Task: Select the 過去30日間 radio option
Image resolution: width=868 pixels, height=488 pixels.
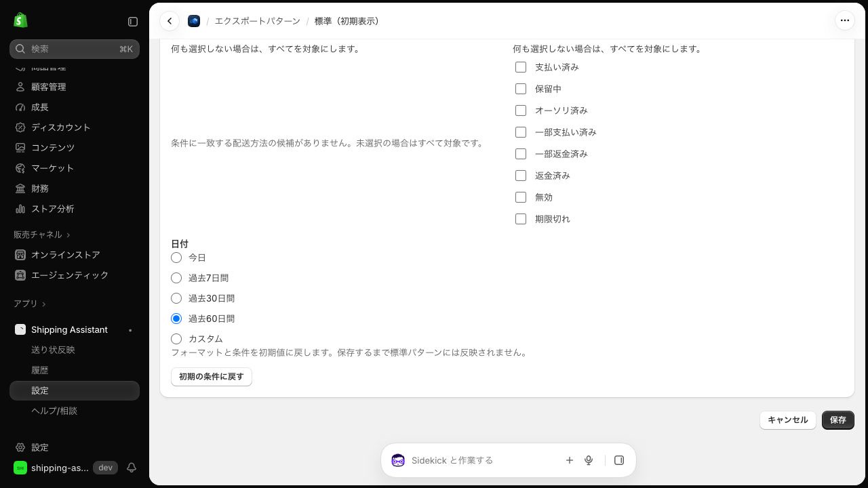Action: click(x=176, y=298)
